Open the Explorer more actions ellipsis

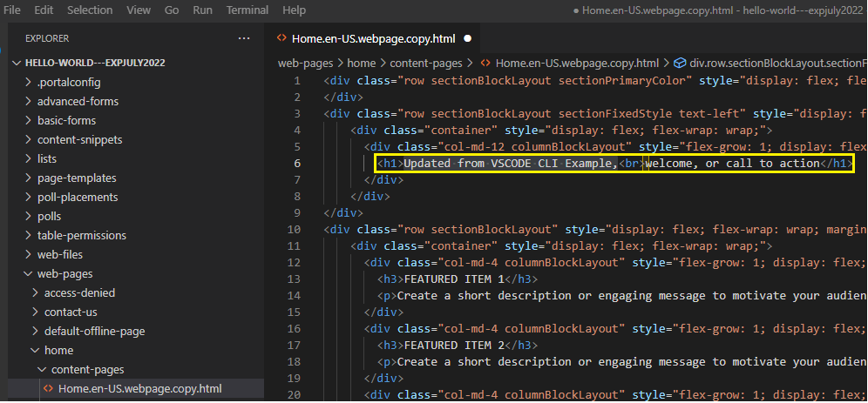point(243,38)
